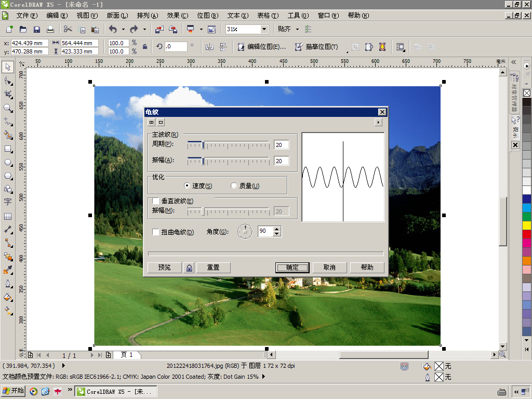
Task: Click the Import icon in toolbar
Action: point(159,29)
